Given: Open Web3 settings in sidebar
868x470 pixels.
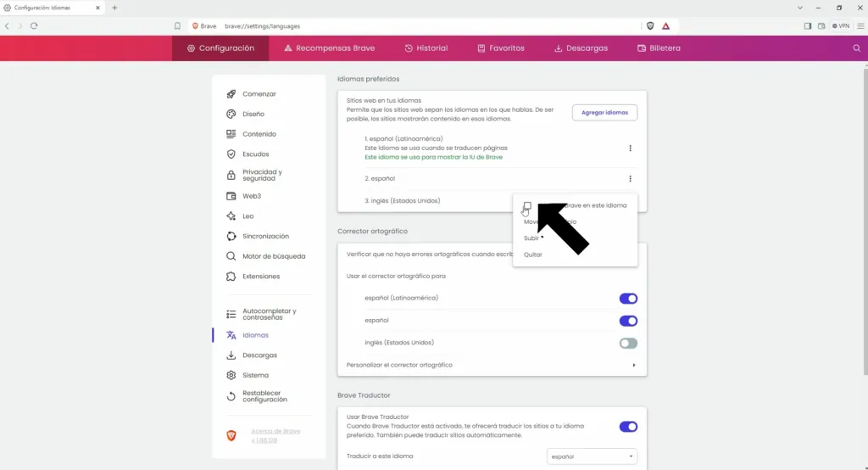Looking at the screenshot, I should [x=243, y=196].
